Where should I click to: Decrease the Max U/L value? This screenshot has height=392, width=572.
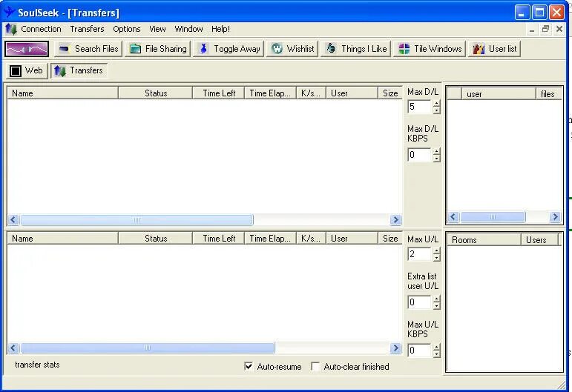click(x=436, y=258)
